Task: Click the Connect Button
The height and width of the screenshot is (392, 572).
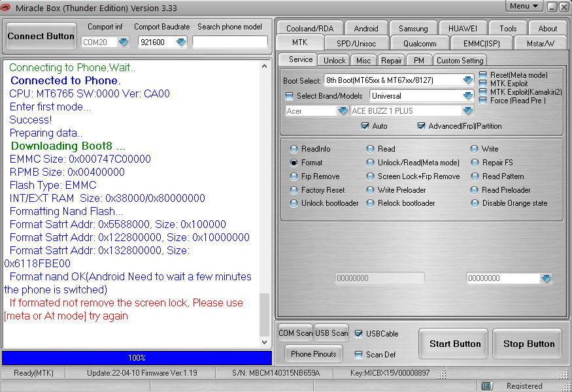Action: click(x=41, y=36)
